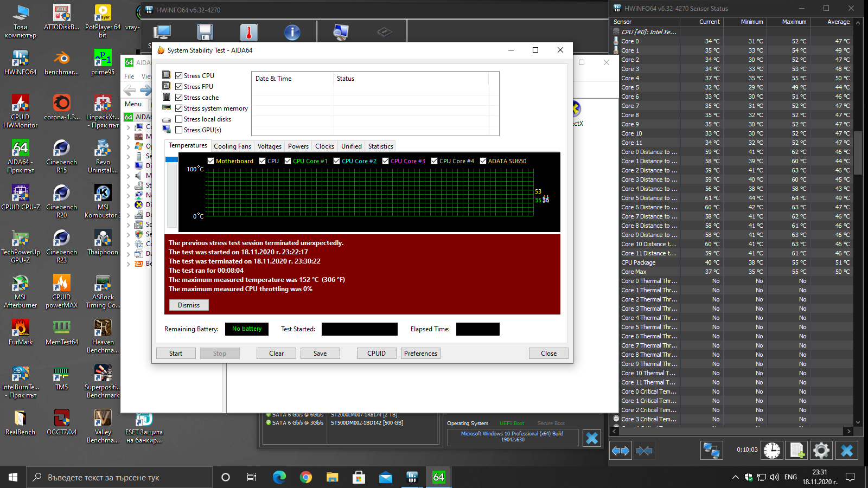The image size is (868, 488).
Task: Click the CPUID button
Action: coord(376,354)
